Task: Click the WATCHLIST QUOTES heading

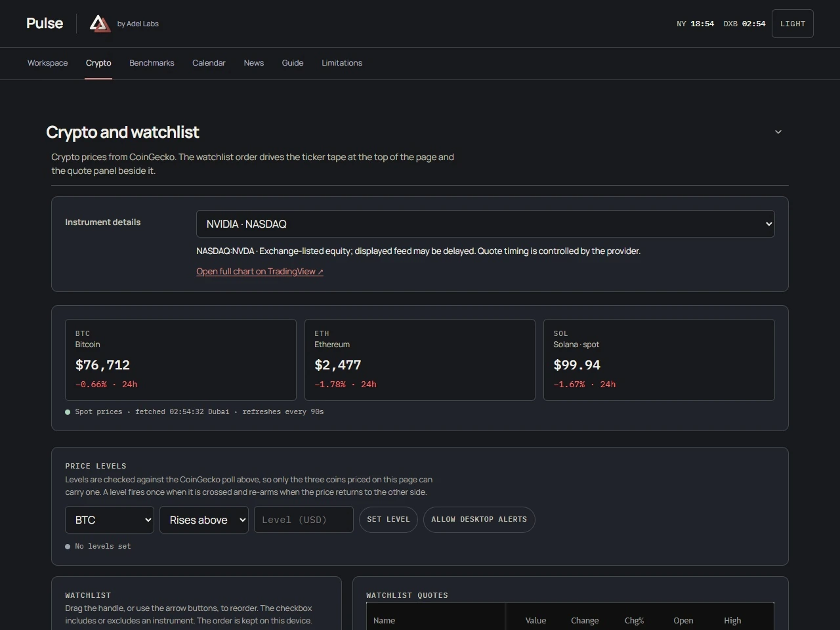Action: click(x=407, y=595)
